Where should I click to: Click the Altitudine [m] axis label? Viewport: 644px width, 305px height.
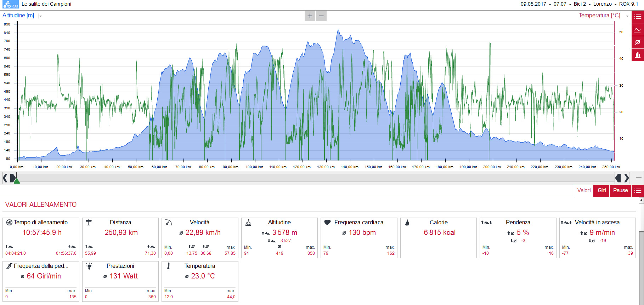(x=18, y=16)
